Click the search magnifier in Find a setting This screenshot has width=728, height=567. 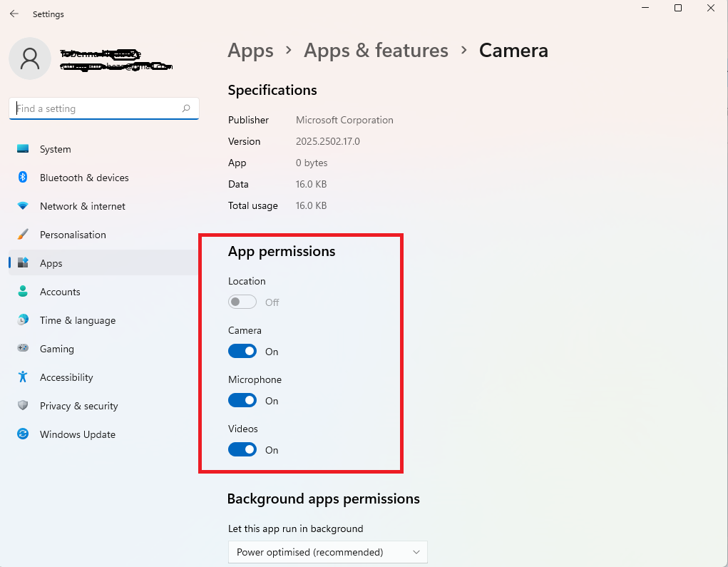(x=186, y=108)
